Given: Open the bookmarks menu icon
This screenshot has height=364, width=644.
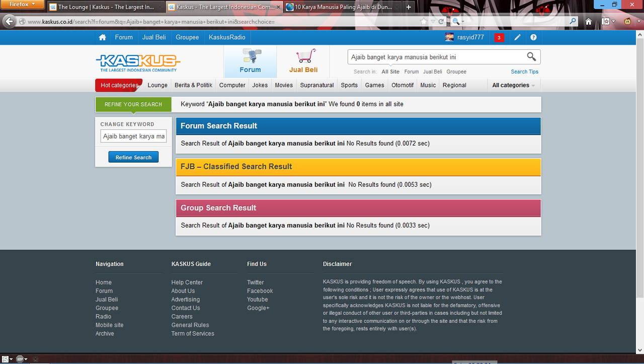Looking at the screenshot, I should point(606,22).
